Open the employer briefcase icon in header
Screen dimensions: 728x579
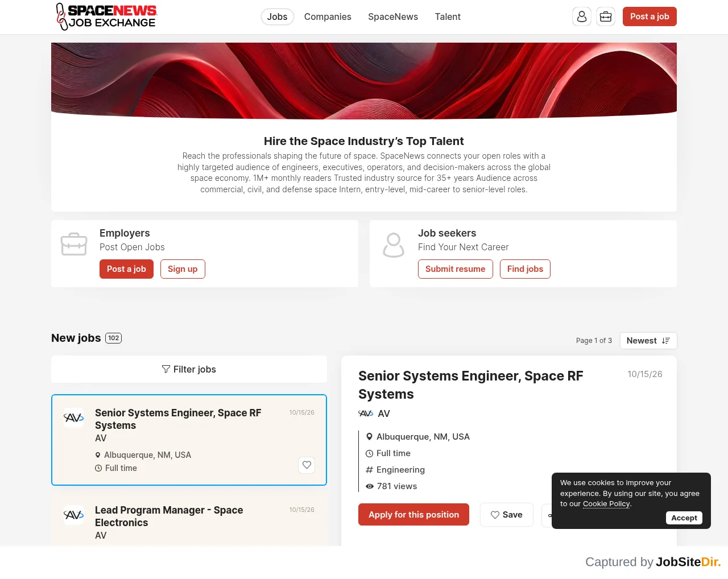click(606, 16)
